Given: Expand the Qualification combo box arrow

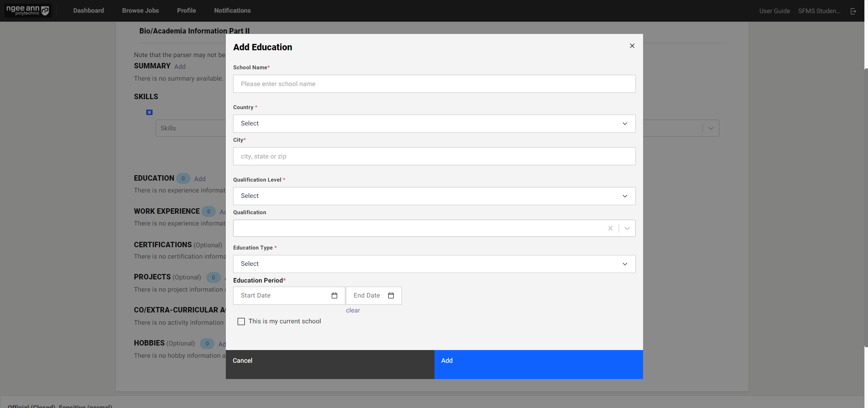Looking at the screenshot, I should coord(627,228).
